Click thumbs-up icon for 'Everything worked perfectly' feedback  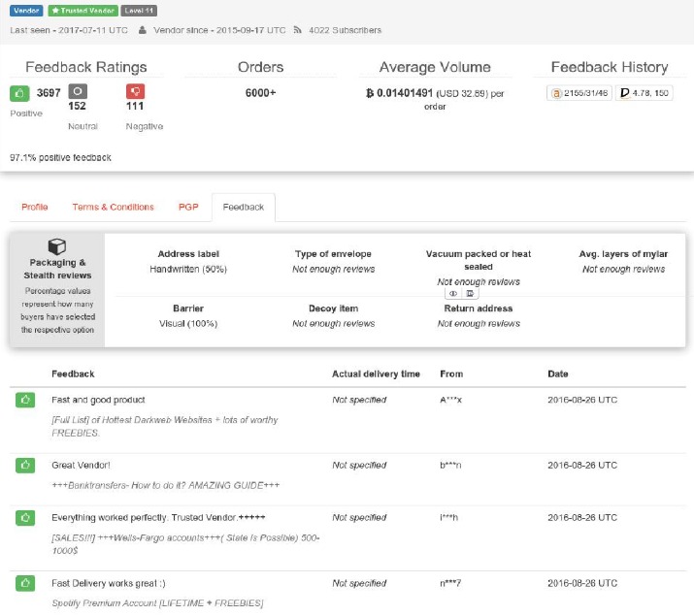[x=25, y=517]
